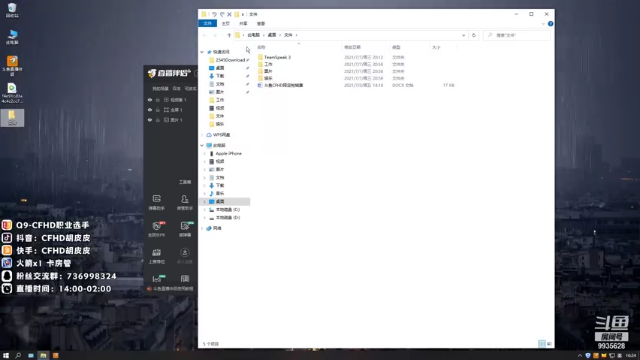Expand the WPS cloud drive tree node
The image size is (640, 360).
pos(202,135)
